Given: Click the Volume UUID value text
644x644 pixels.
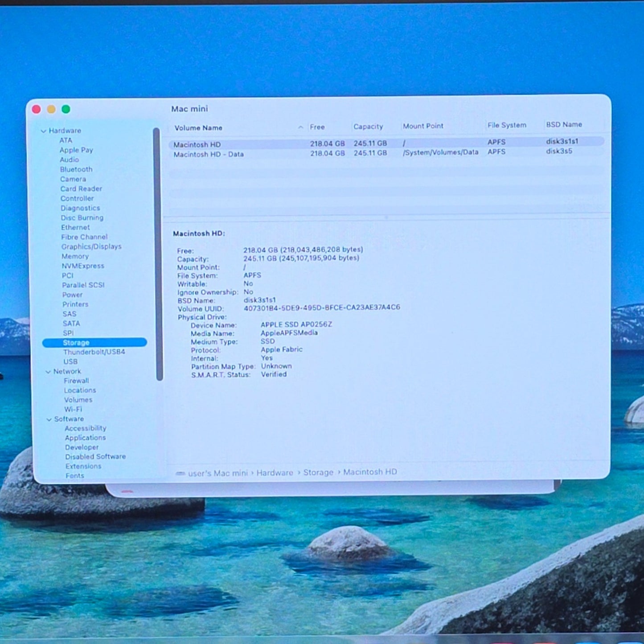Looking at the screenshot, I should pos(322,308).
